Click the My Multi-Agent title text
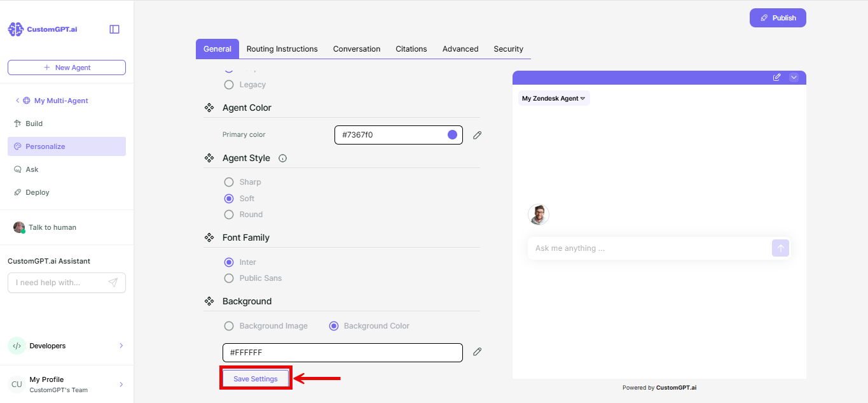 coord(61,101)
